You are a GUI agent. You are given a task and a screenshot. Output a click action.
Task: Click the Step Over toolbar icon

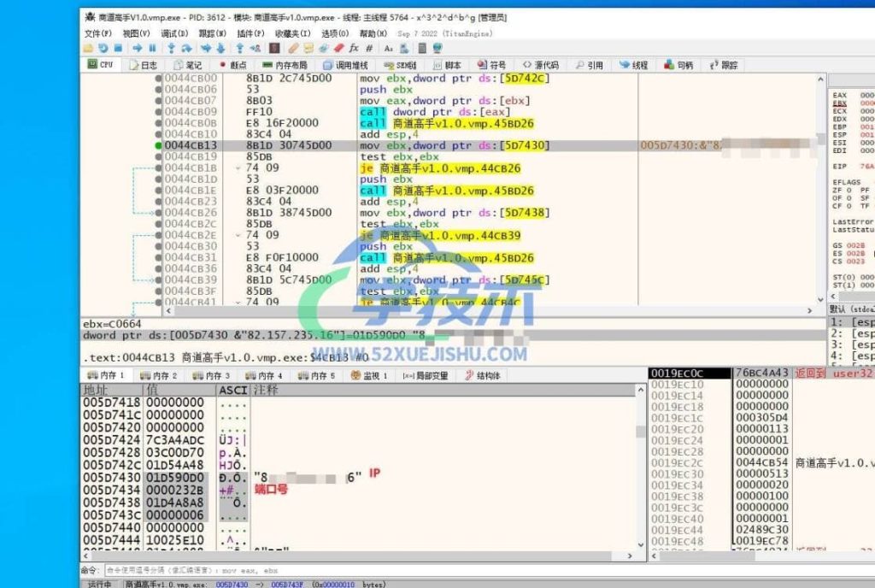point(186,48)
